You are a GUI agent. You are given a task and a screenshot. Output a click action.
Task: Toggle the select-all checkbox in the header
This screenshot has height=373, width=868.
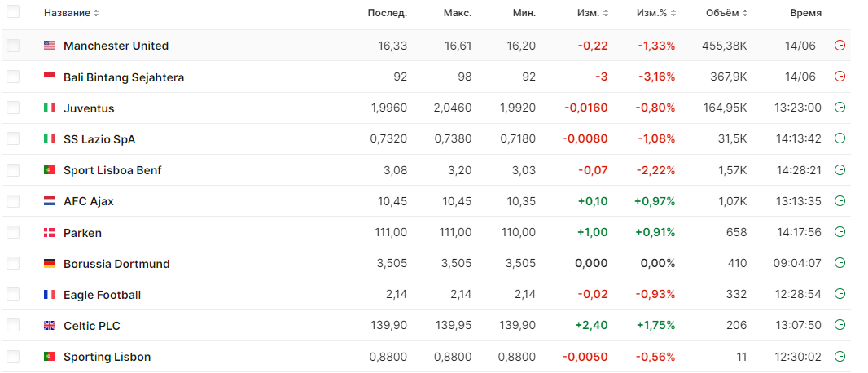click(x=13, y=11)
